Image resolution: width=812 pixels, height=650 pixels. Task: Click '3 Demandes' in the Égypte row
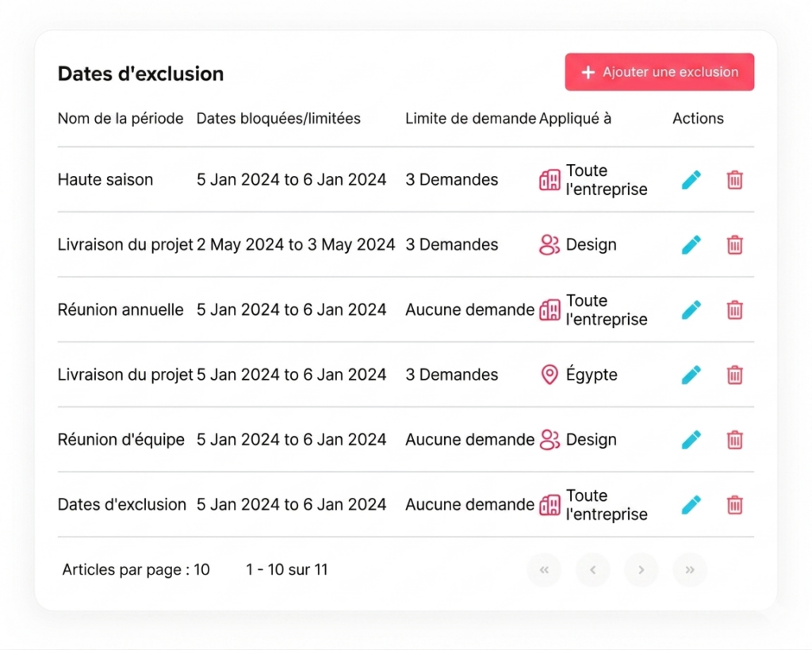tap(451, 374)
